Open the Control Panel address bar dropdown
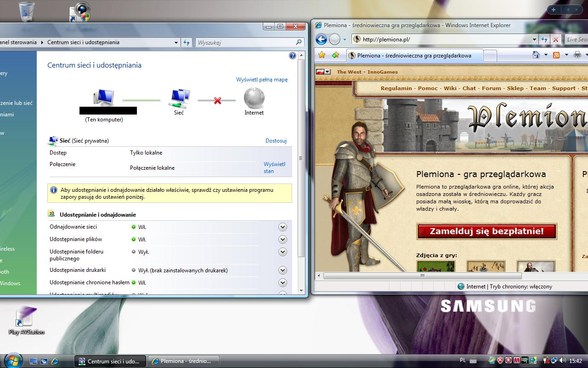The height and width of the screenshot is (368, 588). [x=176, y=42]
